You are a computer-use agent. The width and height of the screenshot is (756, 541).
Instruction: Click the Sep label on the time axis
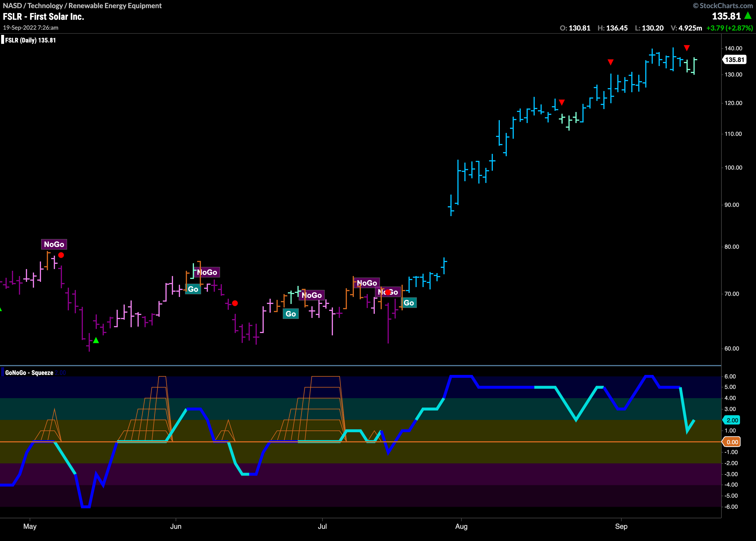pyautogui.click(x=621, y=527)
